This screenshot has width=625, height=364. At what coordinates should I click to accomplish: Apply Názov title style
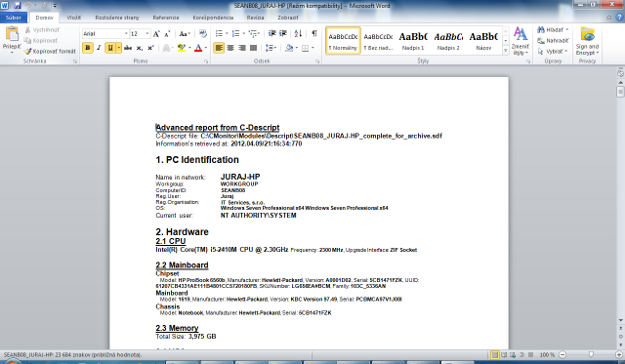[x=483, y=41]
